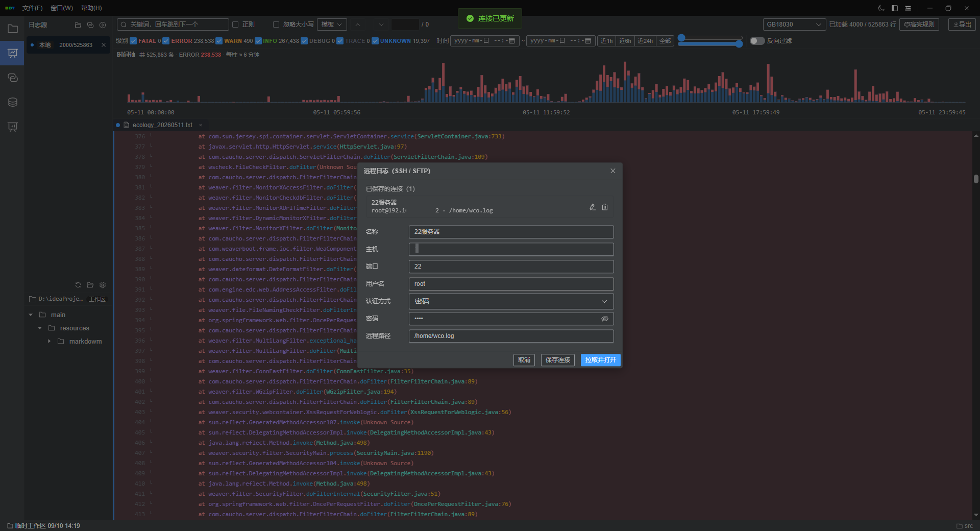Edit the saved 22服务器 connection
Screen dimensions: 980x531
(593, 207)
